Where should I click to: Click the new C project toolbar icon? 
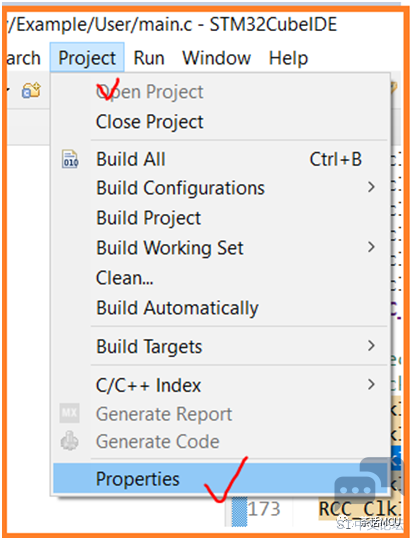tap(31, 90)
